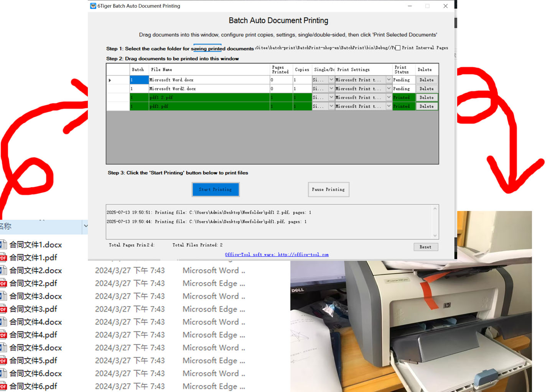Select file 合同文件1.pdf in file list
Screen dimensions: 555x392
click(x=33, y=257)
